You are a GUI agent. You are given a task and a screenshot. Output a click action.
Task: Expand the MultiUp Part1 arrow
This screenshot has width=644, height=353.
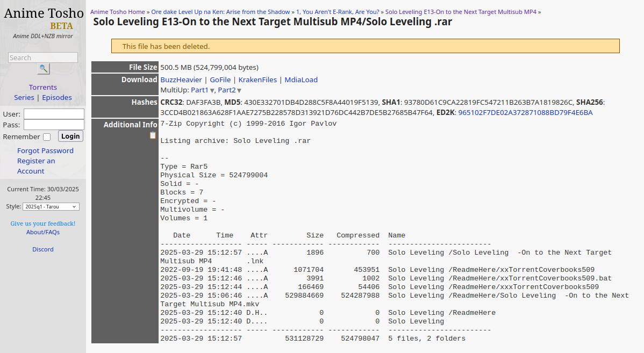click(212, 91)
